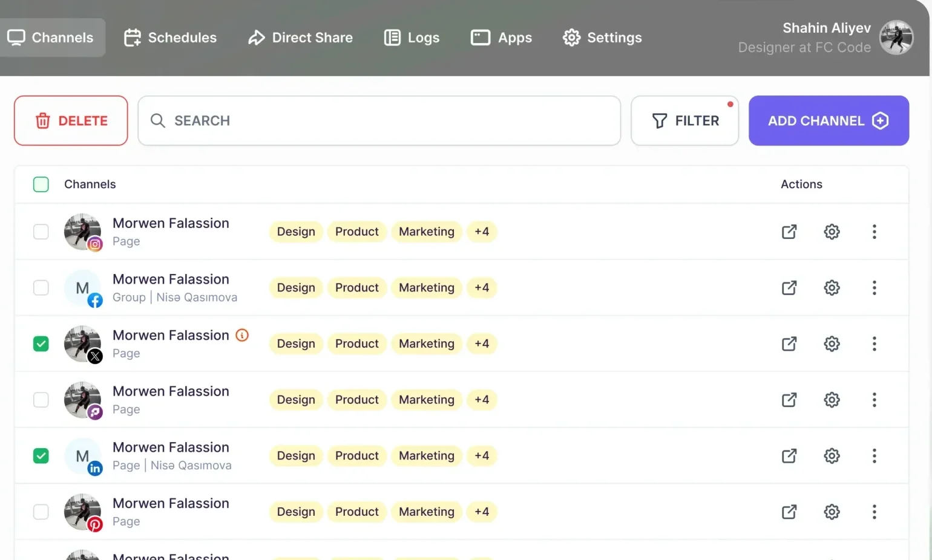The image size is (932, 560).
Task: Click the Instagram badge on first avatar
Action: tap(95, 244)
